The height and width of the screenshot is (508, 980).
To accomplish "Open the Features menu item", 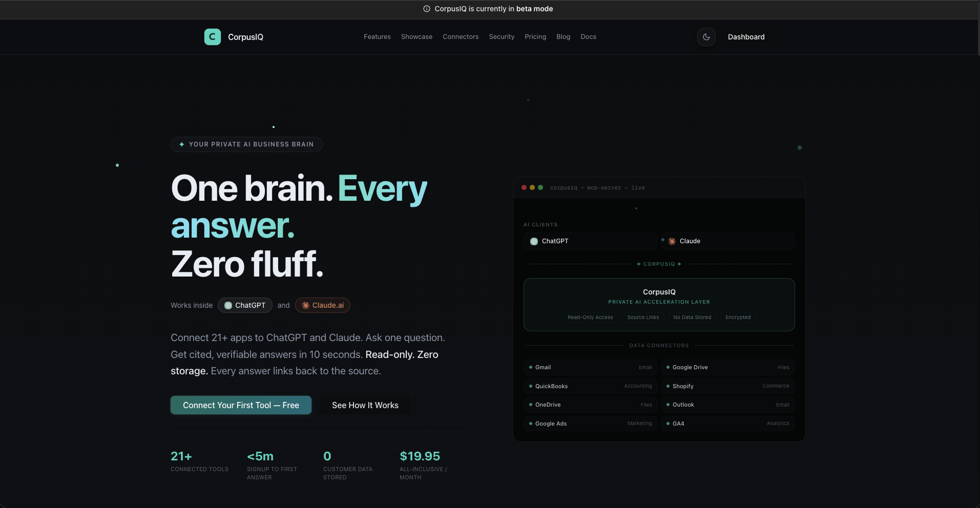I will (x=377, y=37).
